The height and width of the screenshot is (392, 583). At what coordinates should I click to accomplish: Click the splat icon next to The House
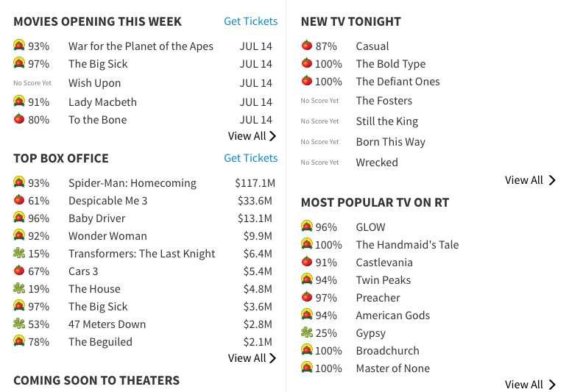pos(19,288)
